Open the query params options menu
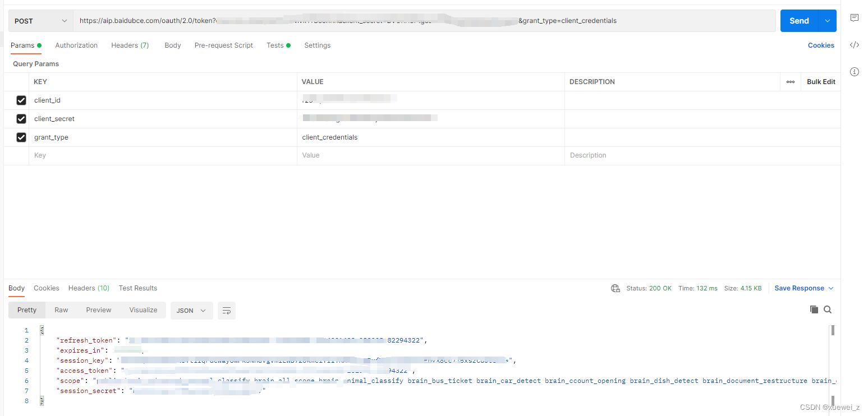Screen dimensions: 868x416 [x=790, y=81]
